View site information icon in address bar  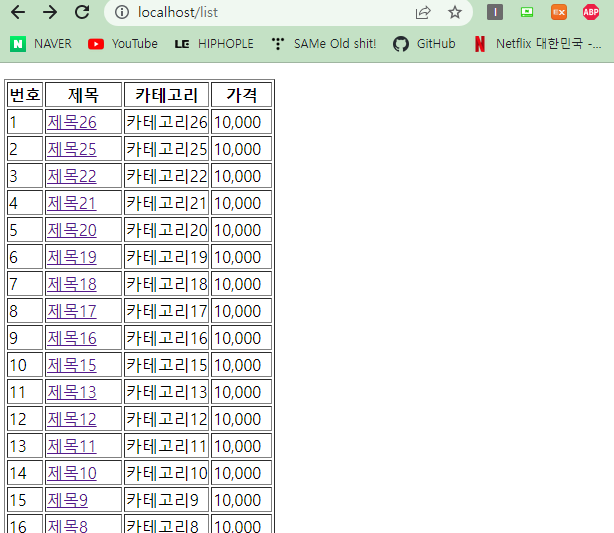coord(122,13)
